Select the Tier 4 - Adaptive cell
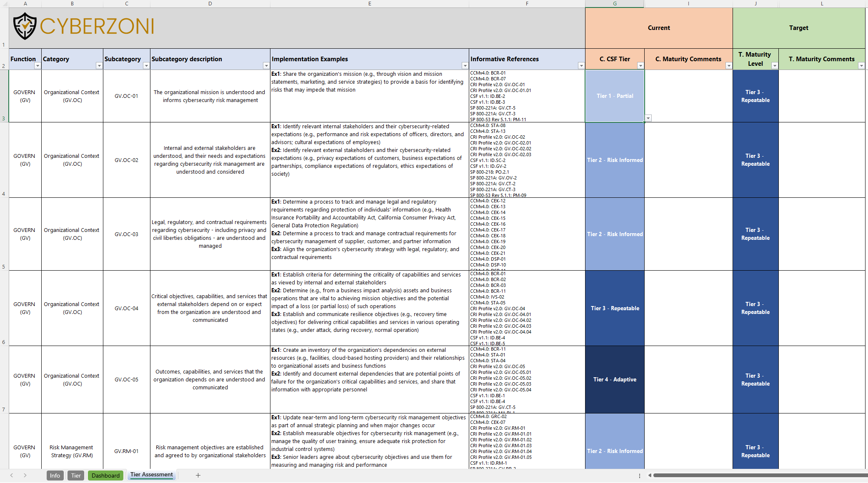 (615, 379)
